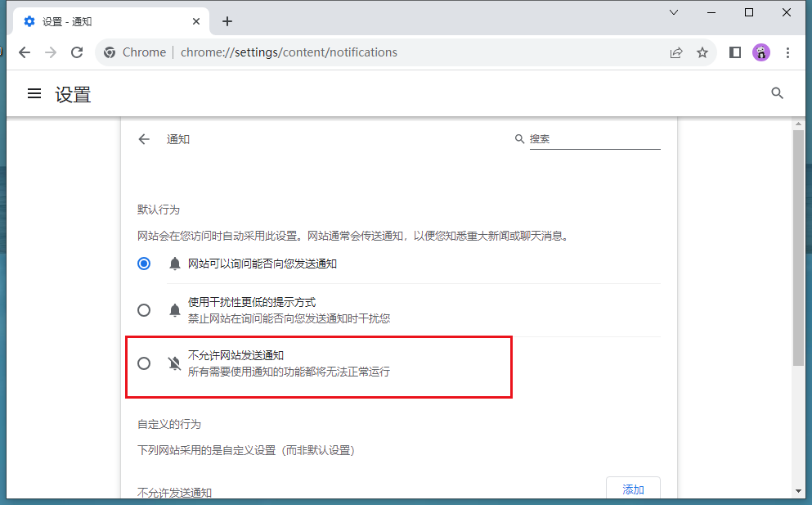Select 不允许网站发送通知 radio button
This screenshot has height=505, width=812.
(x=144, y=363)
